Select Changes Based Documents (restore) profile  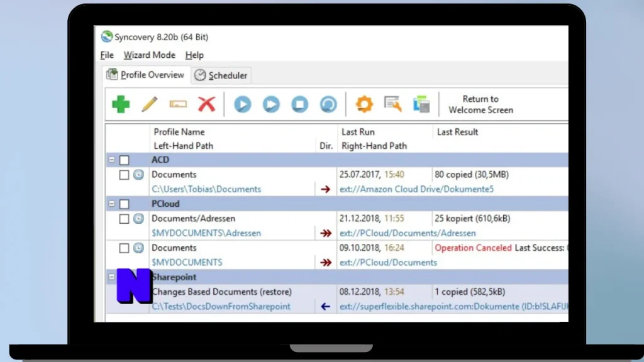[x=222, y=292]
